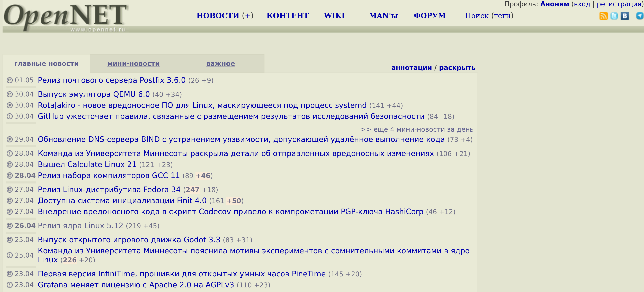The width and height of the screenshot is (644, 292).
Task: Open the RSS feed icon
Action: click(x=603, y=16)
